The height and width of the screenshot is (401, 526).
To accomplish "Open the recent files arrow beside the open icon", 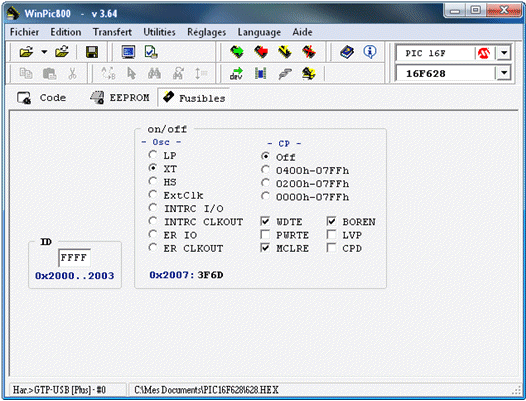I will (x=44, y=52).
